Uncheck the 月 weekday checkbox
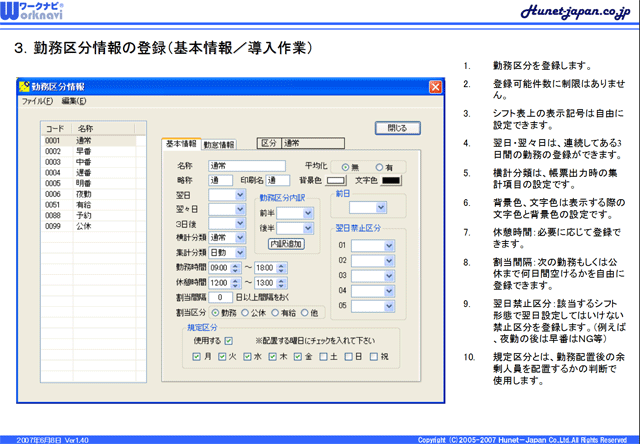 [x=196, y=356]
